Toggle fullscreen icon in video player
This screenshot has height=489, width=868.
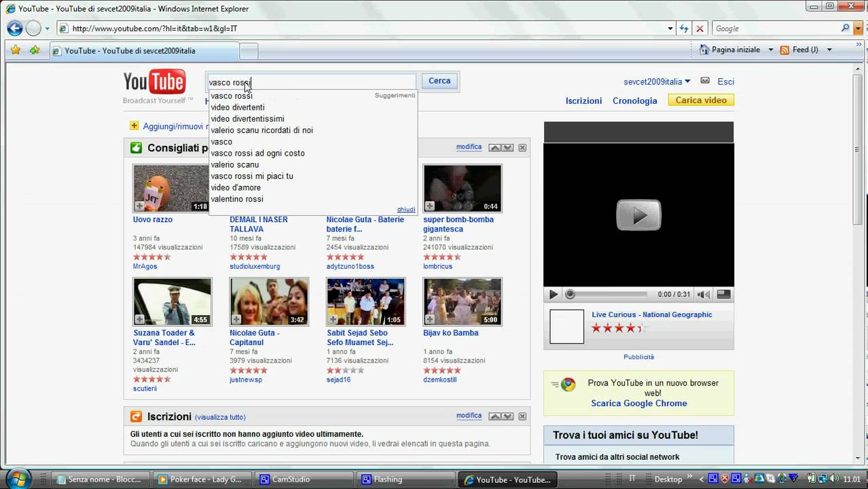point(724,294)
